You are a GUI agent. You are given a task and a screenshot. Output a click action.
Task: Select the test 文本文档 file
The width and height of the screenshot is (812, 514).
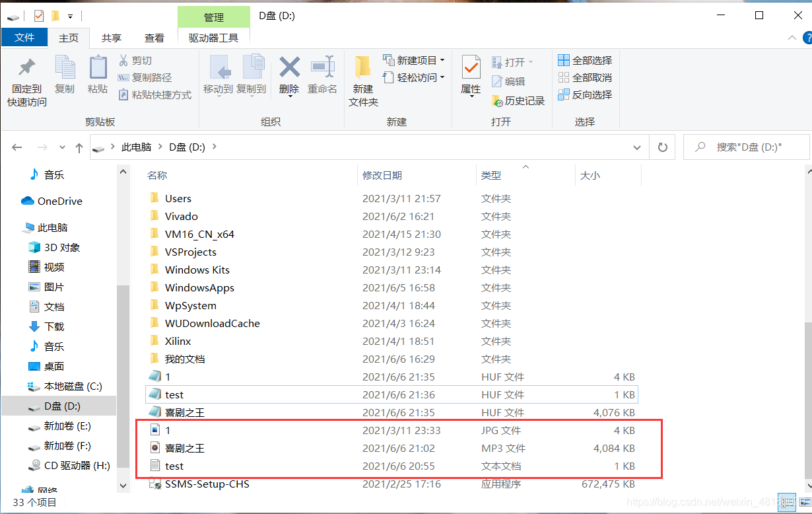click(x=393, y=466)
